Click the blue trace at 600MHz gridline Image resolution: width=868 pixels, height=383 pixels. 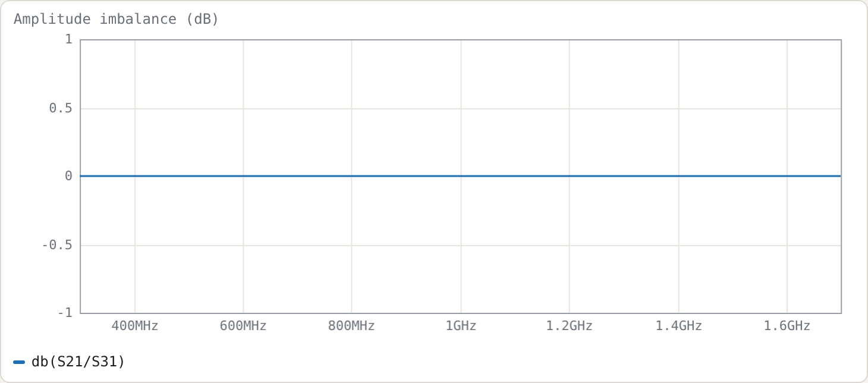243,176
